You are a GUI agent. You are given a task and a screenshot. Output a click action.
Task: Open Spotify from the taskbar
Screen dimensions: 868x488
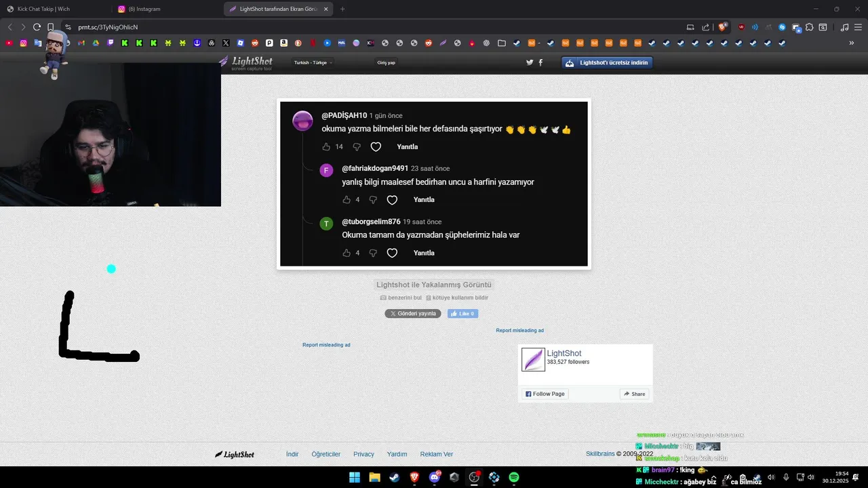(514, 477)
